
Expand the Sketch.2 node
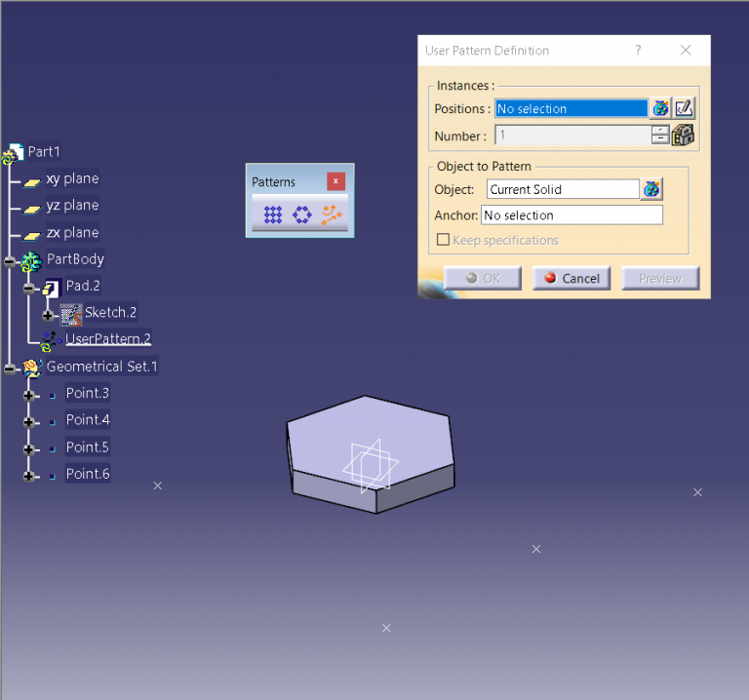(x=47, y=315)
